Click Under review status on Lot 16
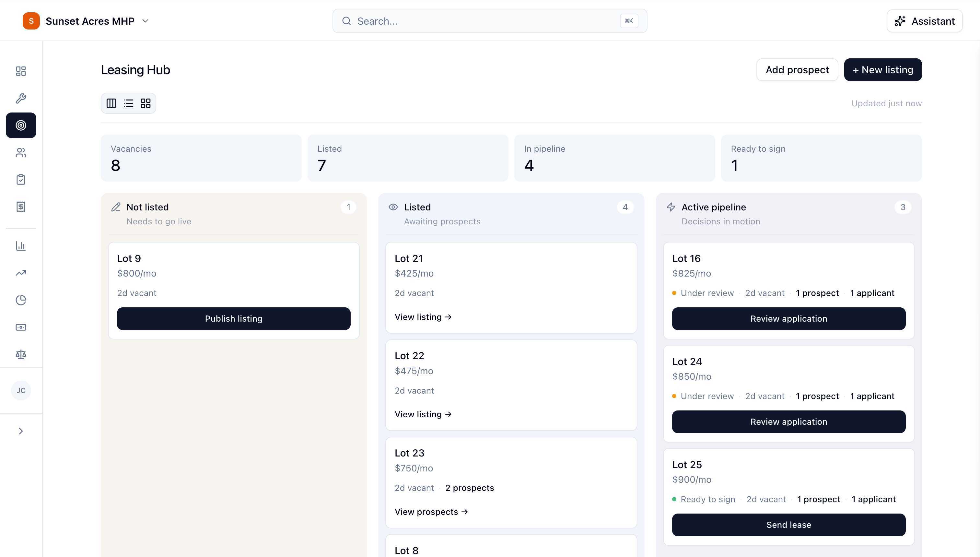980x557 pixels. (703, 293)
